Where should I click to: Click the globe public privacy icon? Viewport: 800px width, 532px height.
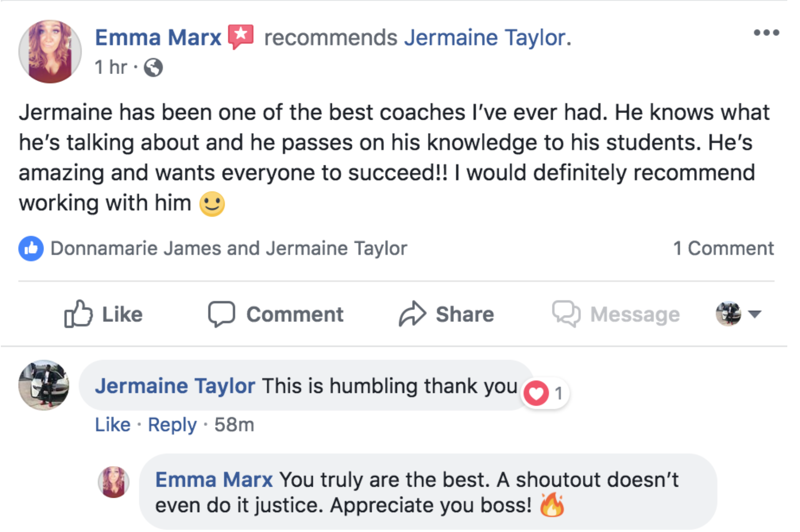pyautogui.click(x=153, y=67)
